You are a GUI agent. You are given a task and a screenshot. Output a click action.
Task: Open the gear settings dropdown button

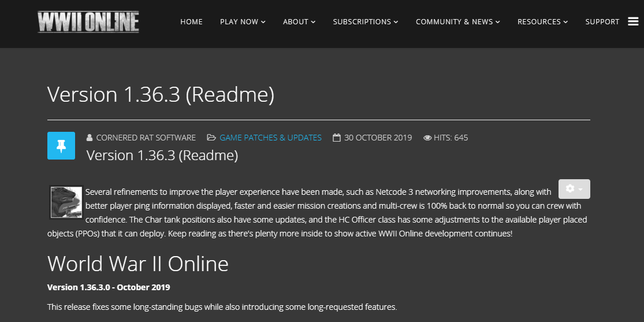pos(574,189)
